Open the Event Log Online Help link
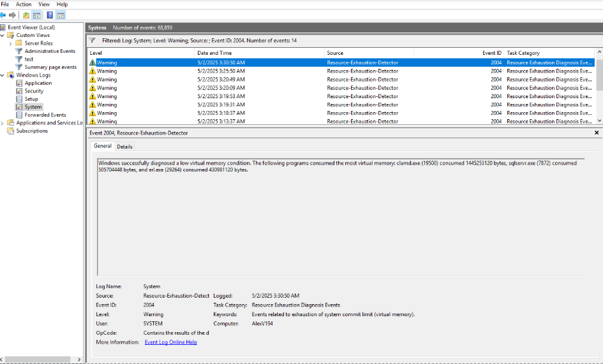 point(170,342)
